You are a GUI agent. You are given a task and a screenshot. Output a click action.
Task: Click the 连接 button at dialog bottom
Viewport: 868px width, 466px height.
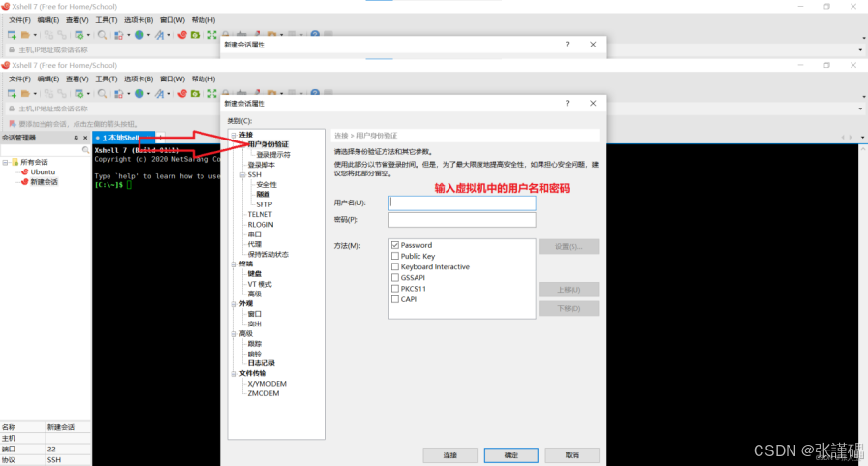[x=450, y=455]
